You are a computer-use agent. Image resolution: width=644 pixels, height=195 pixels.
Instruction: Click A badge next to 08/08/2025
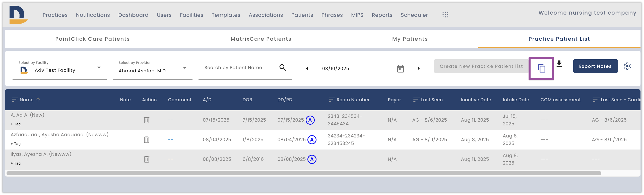(x=312, y=159)
